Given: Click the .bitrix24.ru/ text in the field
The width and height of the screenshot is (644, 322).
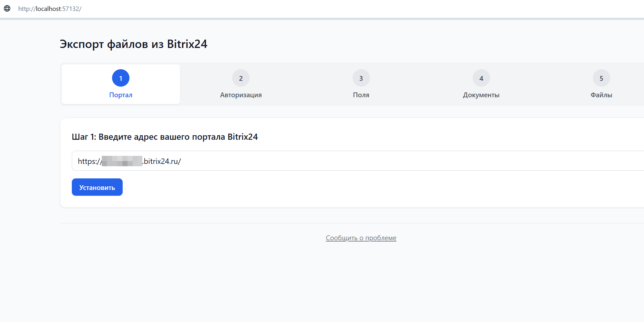Looking at the screenshot, I should tap(162, 161).
